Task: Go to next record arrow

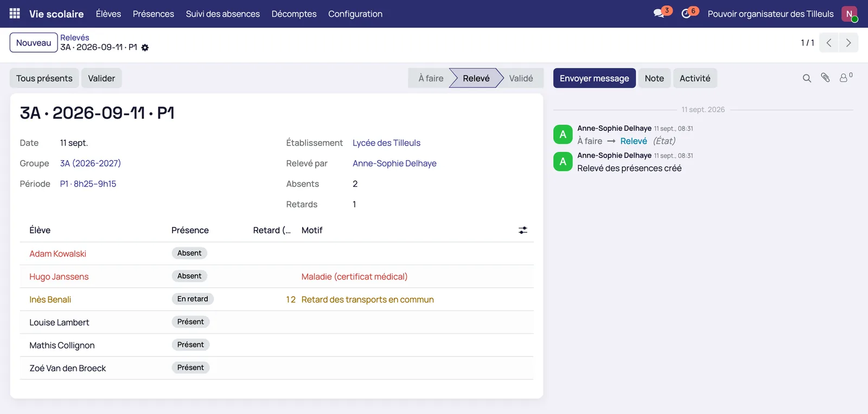Action: [848, 43]
